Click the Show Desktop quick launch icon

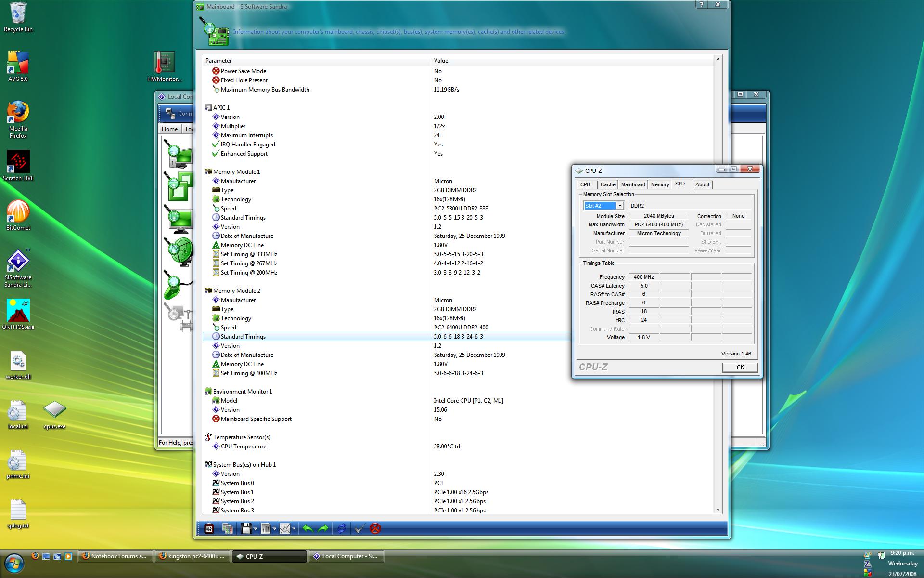click(x=46, y=556)
